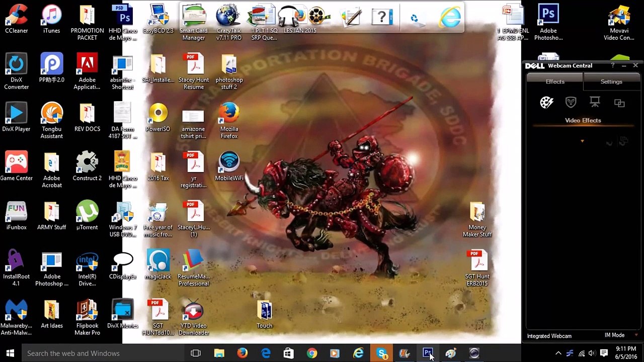Select the avatar mask effects icon
The width and height of the screenshot is (644, 362).
(571, 103)
